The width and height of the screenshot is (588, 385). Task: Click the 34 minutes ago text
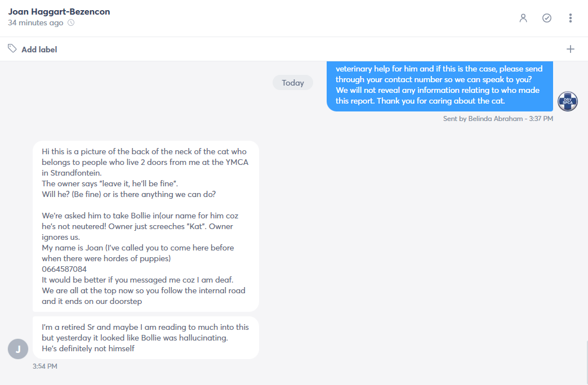coord(35,23)
